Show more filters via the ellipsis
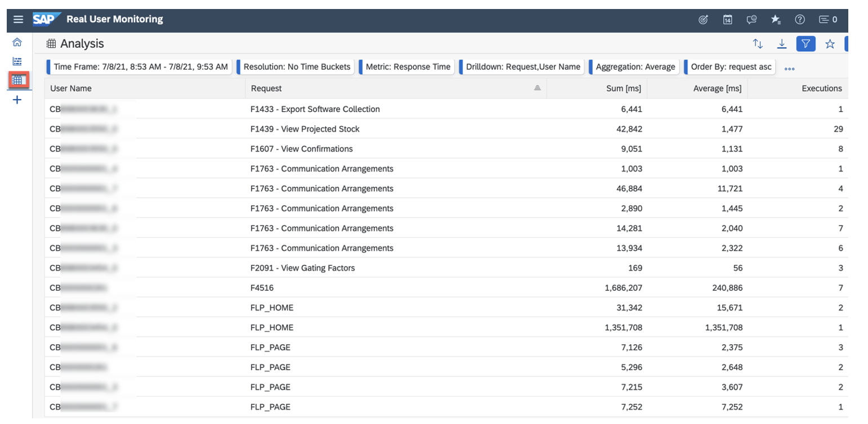This screenshot has height=424, width=868. point(789,69)
